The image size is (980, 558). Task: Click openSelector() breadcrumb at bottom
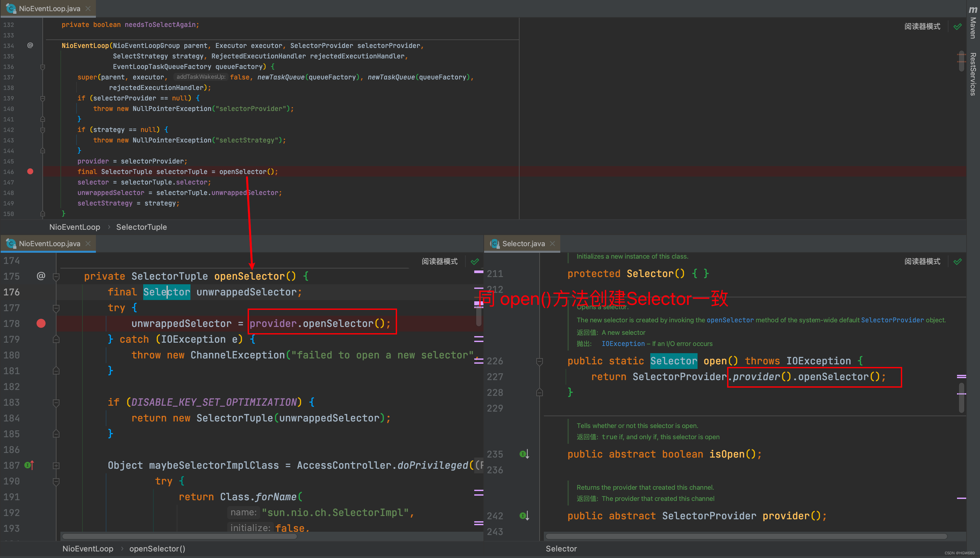click(x=157, y=548)
